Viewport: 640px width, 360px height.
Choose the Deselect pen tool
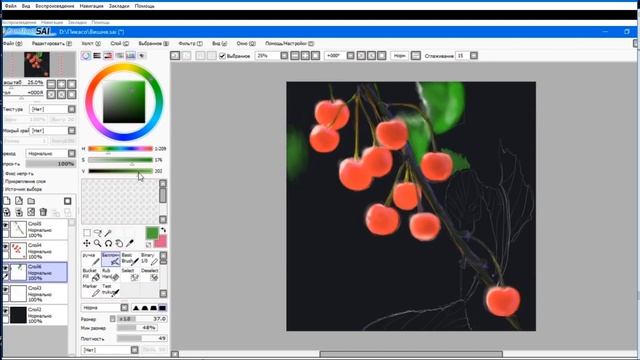[x=149, y=275]
